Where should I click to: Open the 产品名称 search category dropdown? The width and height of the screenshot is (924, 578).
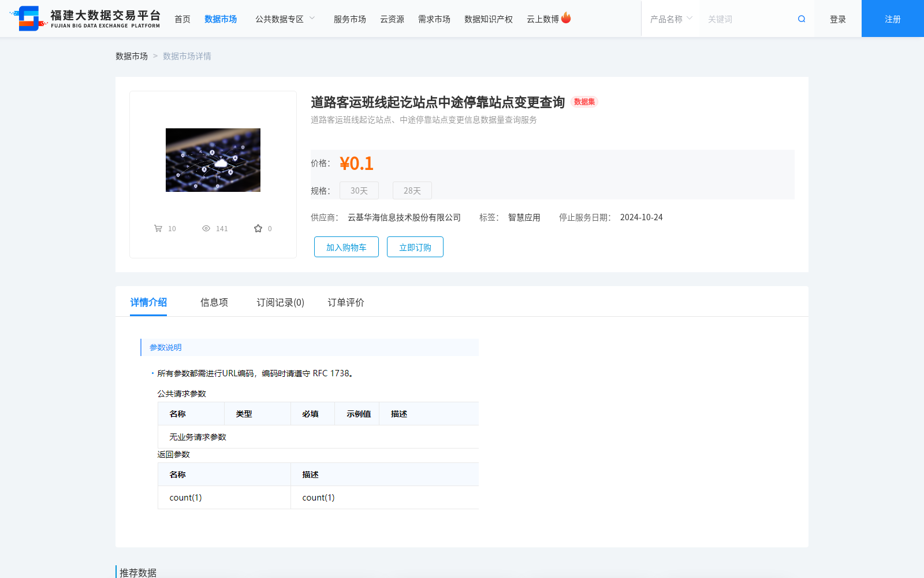coord(670,18)
